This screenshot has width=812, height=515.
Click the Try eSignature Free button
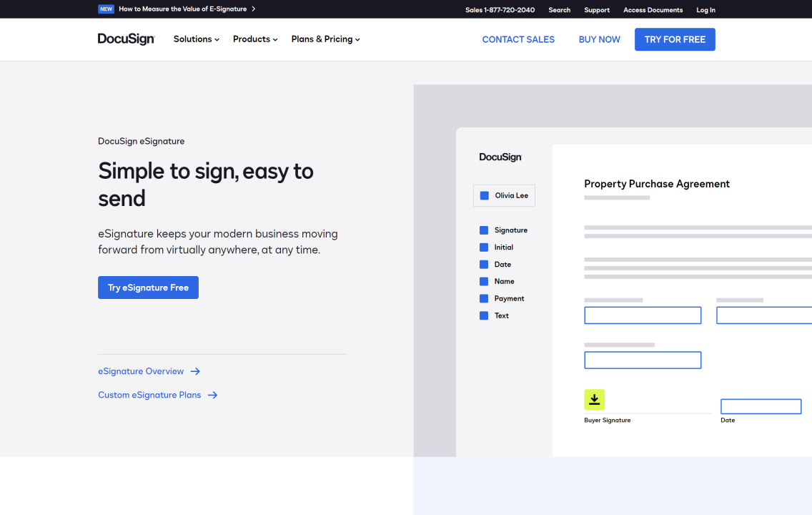tap(148, 287)
